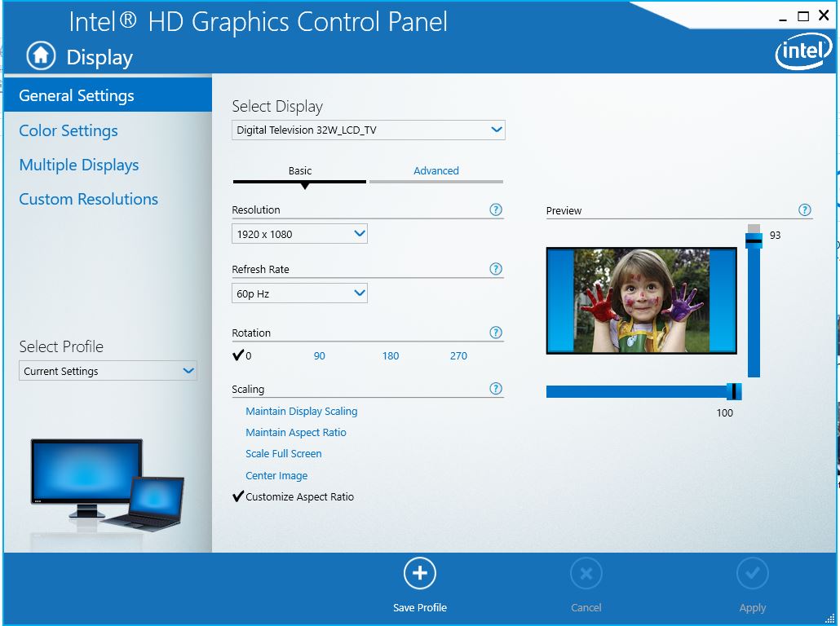Open the Resolution dropdown
The image size is (840, 626).
coord(299,233)
